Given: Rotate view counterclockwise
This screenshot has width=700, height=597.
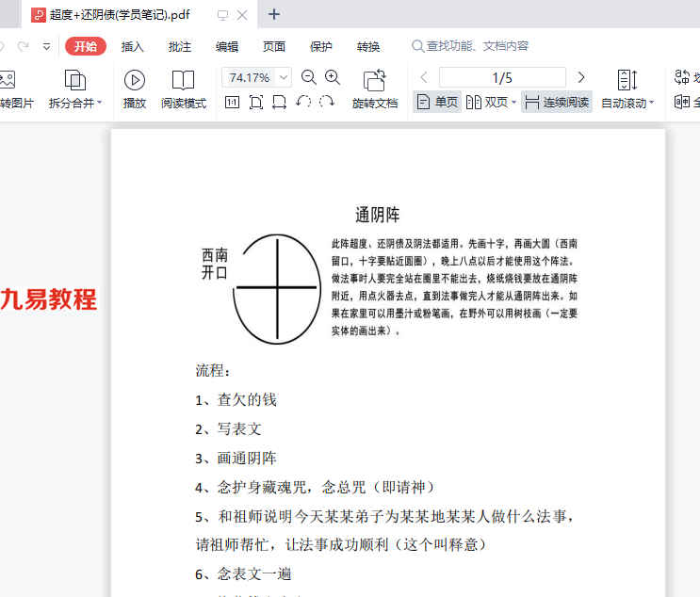Looking at the screenshot, I should pos(303,103).
